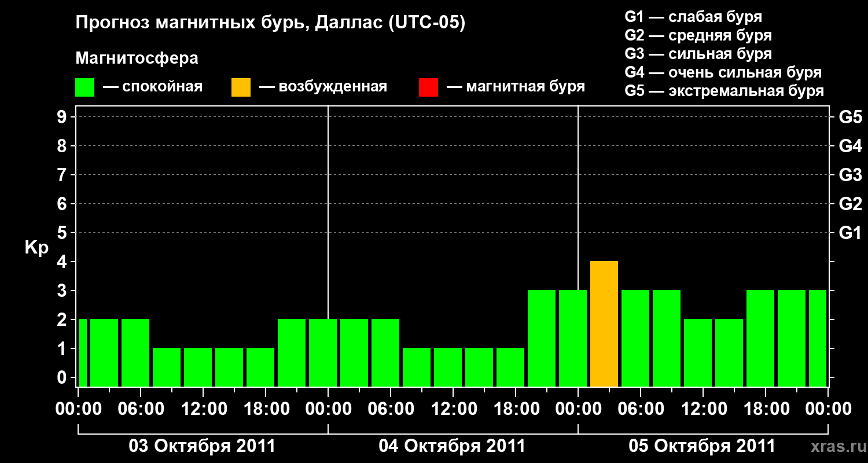Click the orange возбужденная legend swatch
Image resolution: width=868 pixels, height=463 pixels.
[x=241, y=87]
